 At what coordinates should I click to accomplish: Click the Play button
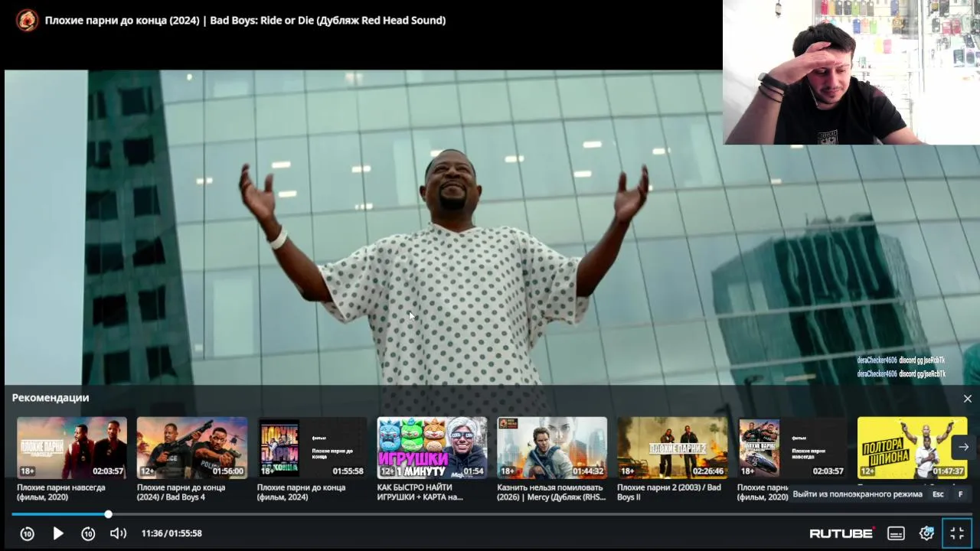coord(58,533)
